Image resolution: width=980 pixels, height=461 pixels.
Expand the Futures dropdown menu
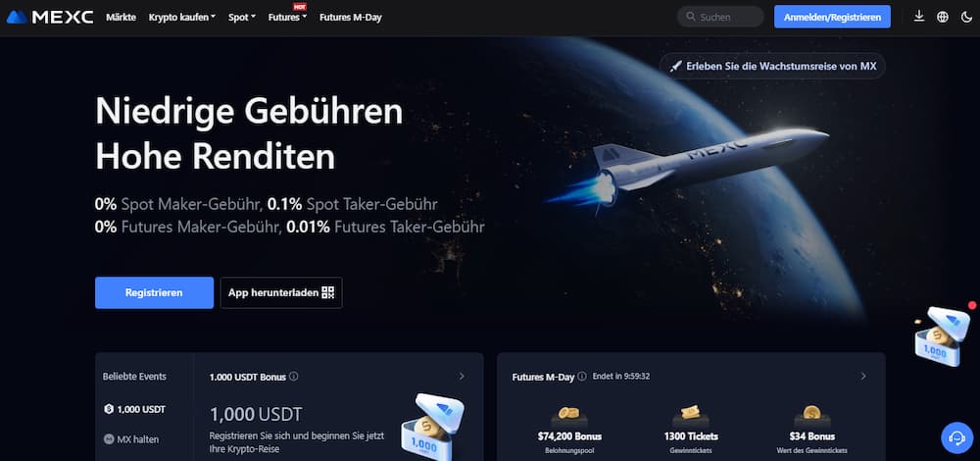pyautogui.click(x=287, y=18)
